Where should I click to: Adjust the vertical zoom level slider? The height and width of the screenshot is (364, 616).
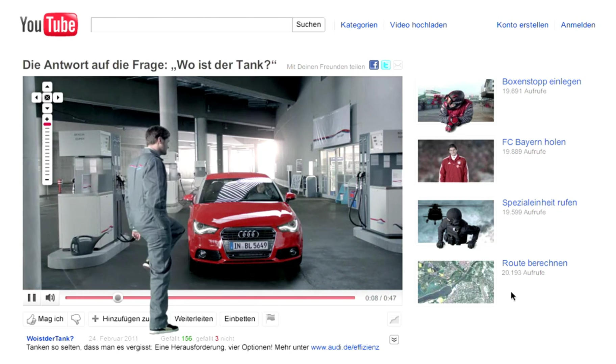(x=47, y=124)
